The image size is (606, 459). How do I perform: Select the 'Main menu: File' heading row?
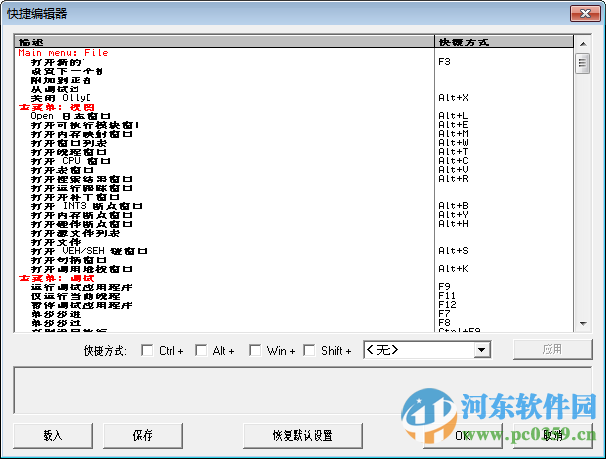click(224, 53)
